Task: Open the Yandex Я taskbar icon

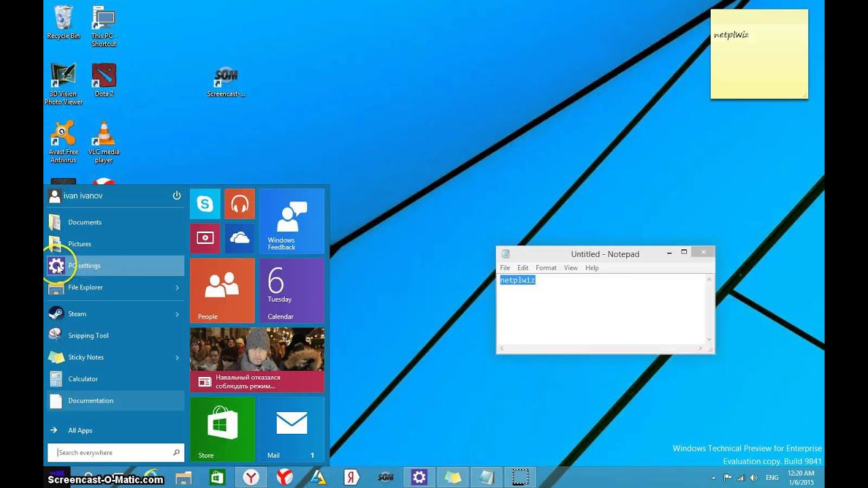Action: point(351,477)
